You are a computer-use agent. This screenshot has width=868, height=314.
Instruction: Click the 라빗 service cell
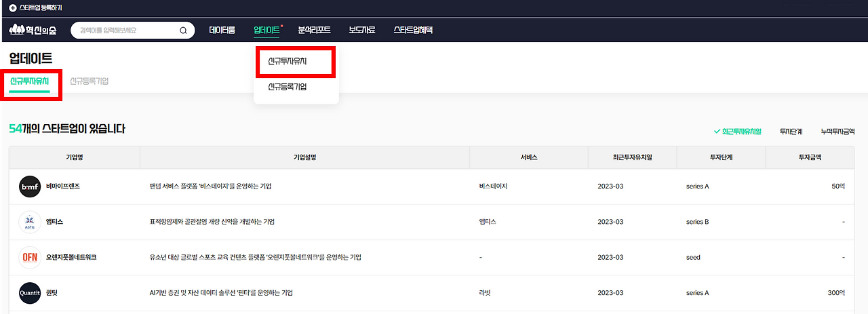(484, 293)
